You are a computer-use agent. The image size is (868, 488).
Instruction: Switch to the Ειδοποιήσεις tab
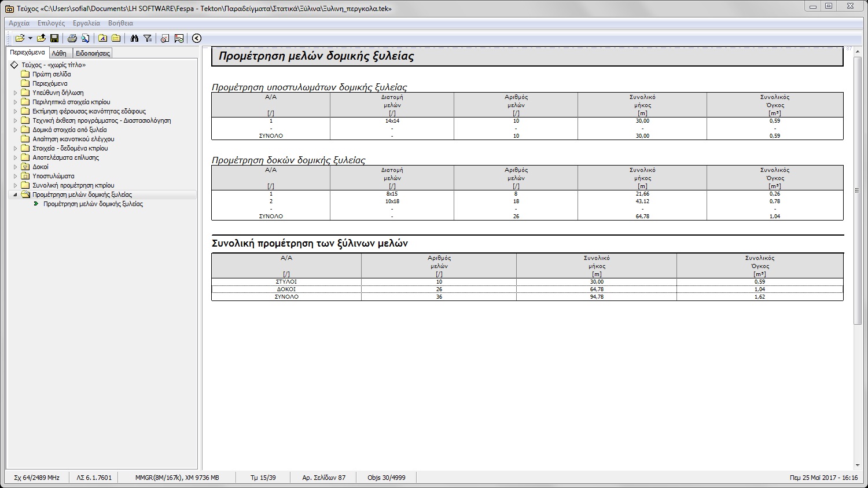coord(93,53)
